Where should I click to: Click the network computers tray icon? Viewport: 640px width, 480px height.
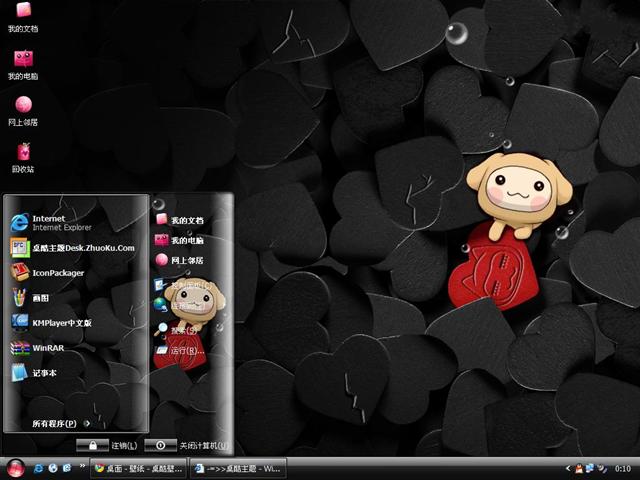pyautogui.click(x=590, y=469)
